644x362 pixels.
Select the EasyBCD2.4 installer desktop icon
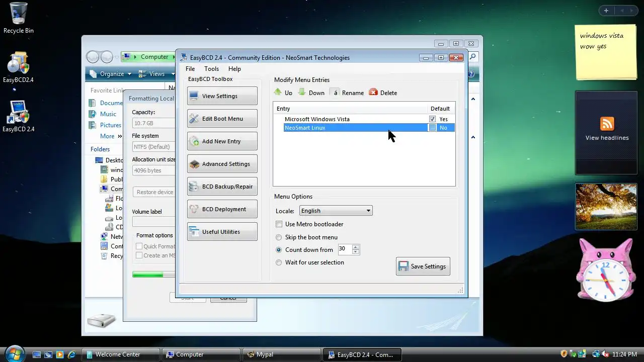(x=18, y=67)
